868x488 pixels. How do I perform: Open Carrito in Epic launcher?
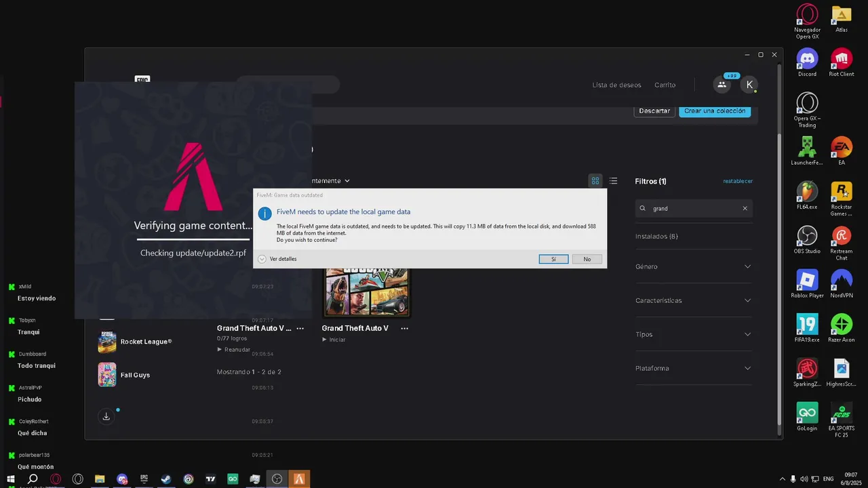coord(665,85)
